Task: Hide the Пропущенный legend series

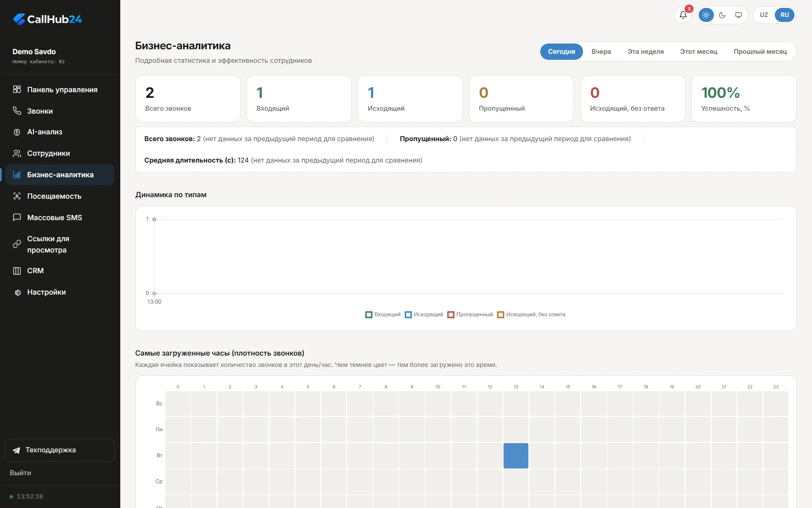Action: pyautogui.click(x=470, y=315)
